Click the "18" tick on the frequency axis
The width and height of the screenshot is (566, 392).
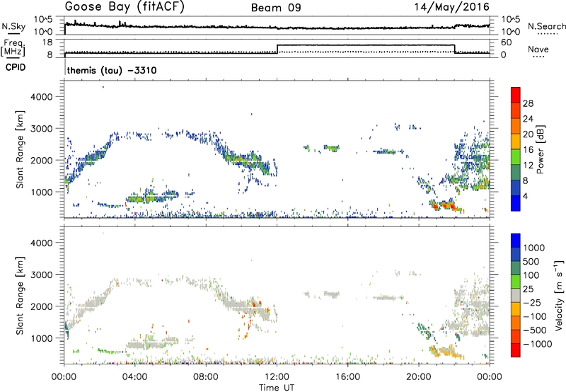click(x=47, y=42)
